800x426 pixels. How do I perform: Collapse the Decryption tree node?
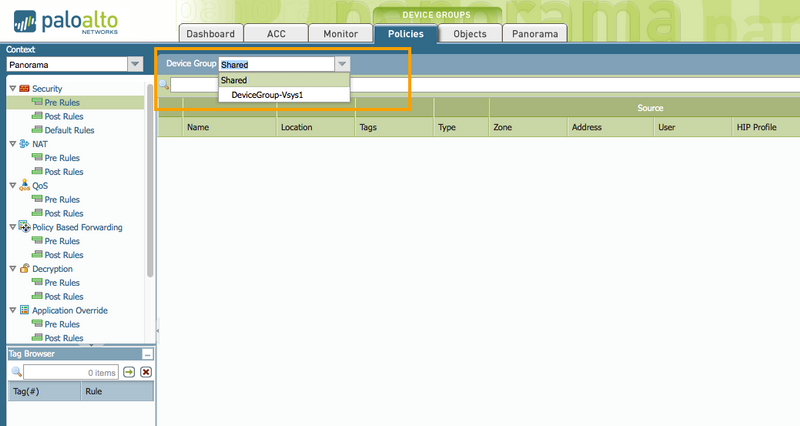click(13, 268)
